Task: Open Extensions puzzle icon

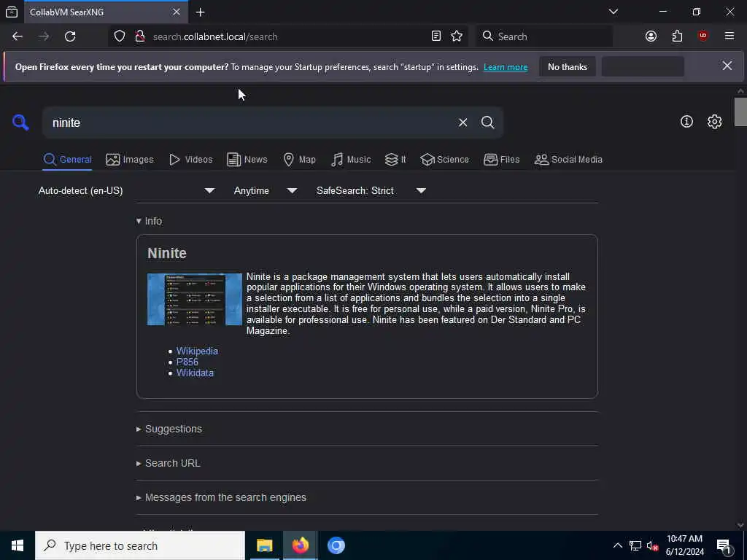Action: 677,36
